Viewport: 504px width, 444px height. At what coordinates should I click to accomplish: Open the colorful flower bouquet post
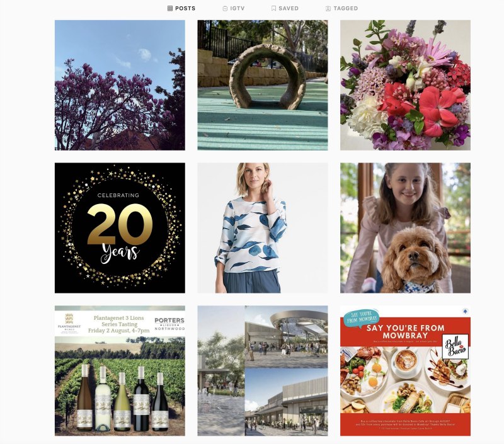pyautogui.click(x=405, y=85)
